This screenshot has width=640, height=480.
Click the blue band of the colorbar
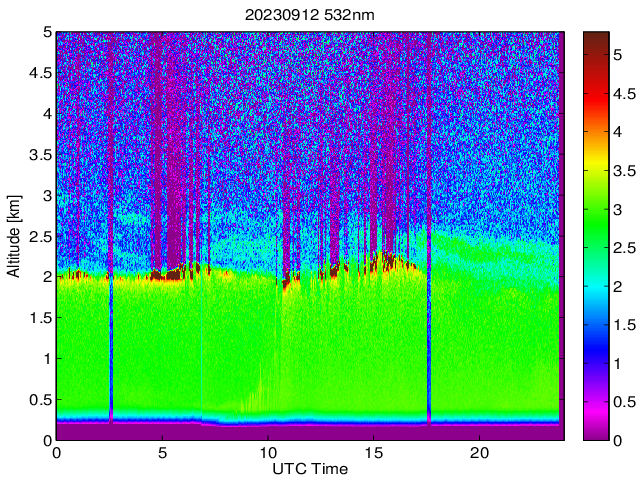click(596, 347)
